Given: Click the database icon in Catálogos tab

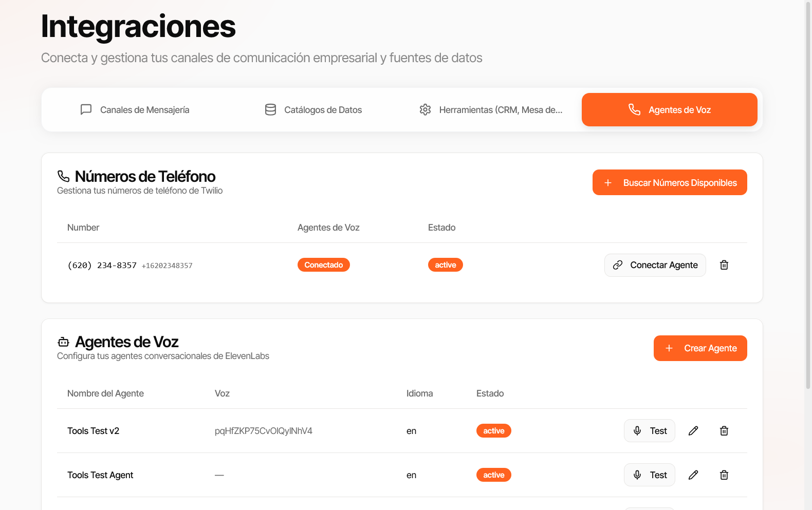Looking at the screenshot, I should [x=270, y=110].
